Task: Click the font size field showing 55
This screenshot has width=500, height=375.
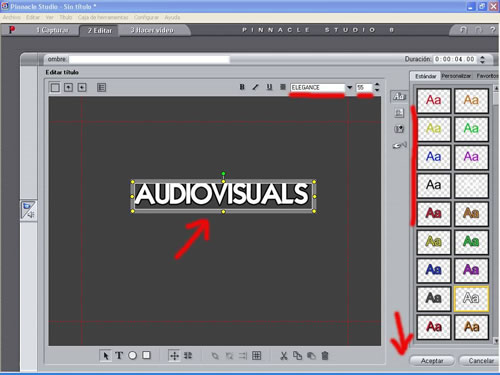Action: click(364, 87)
